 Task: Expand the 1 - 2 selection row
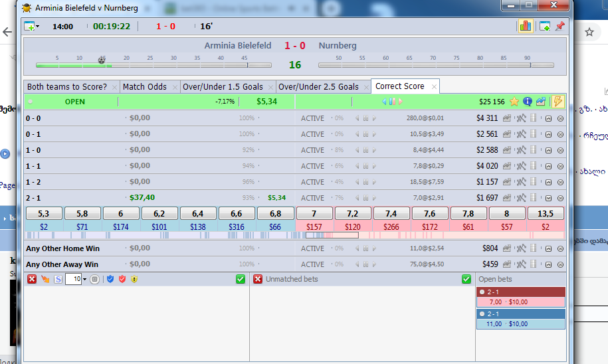pyautogui.click(x=548, y=182)
